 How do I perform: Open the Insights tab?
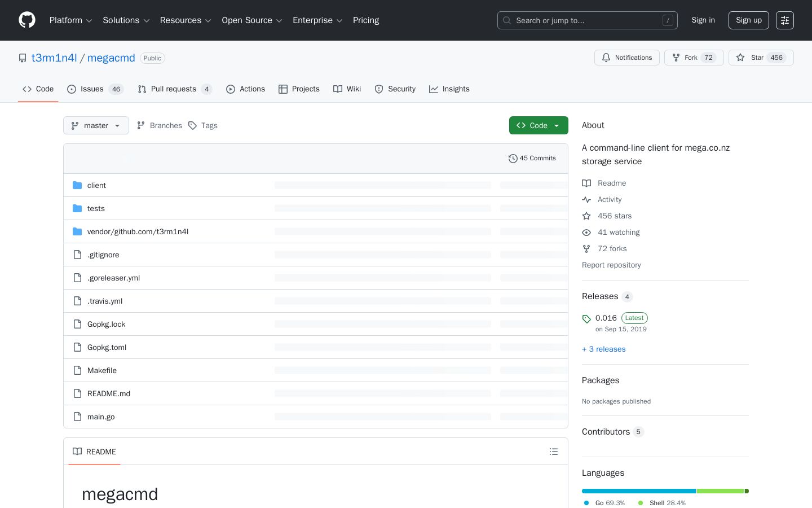tap(449, 89)
